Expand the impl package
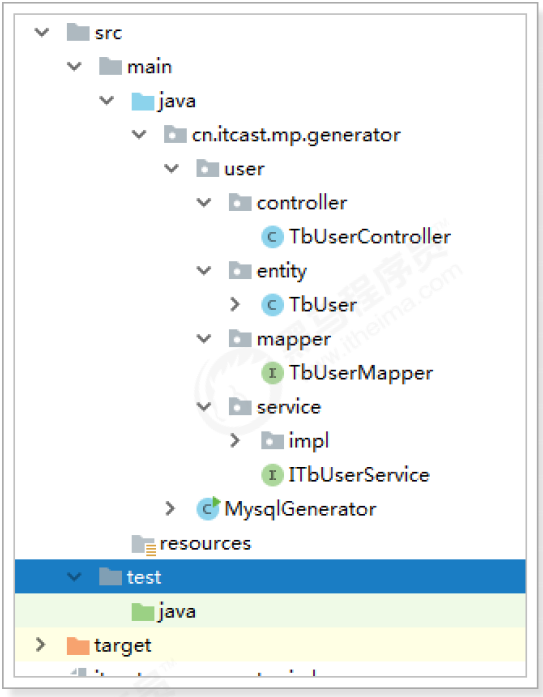Image resolution: width=543 pixels, height=697 pixels. tap(235, 441)
